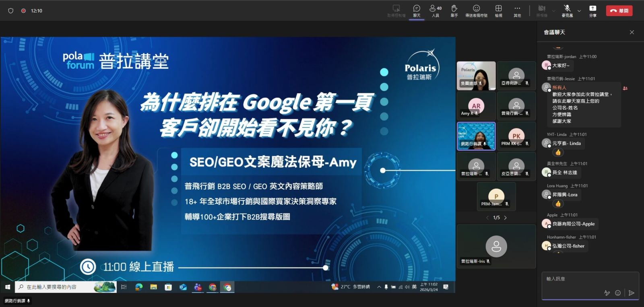The width and height of the screenshot is (644, 307).
Task: Open the 傳送表情符號 reactions menu
Action: click(476, 10)
